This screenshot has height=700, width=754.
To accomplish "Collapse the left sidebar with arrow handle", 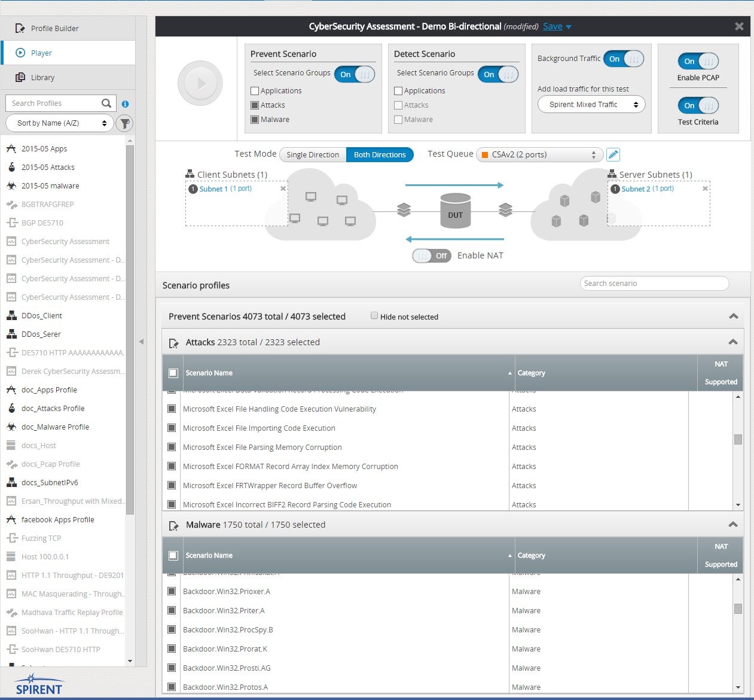I will coord(141,342).
